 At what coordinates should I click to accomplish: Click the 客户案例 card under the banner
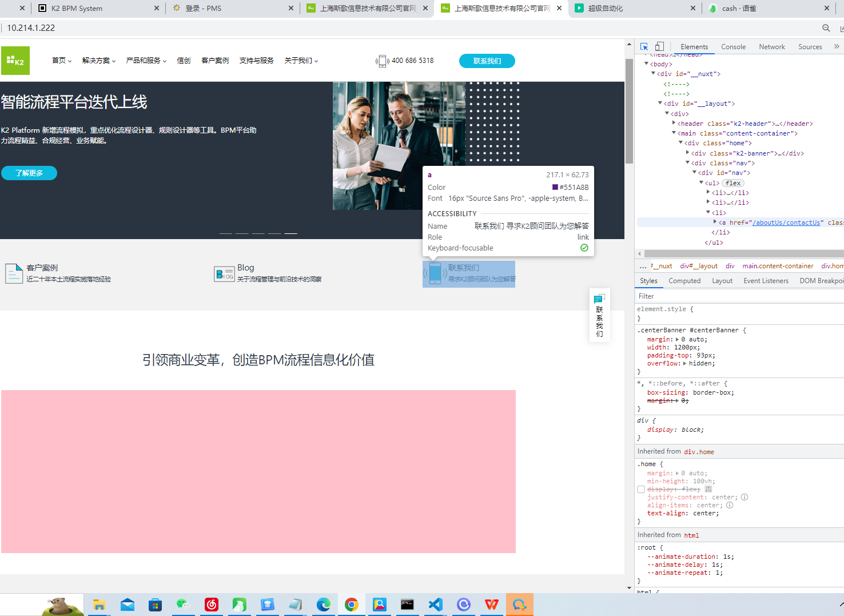(x=58, y=273)
